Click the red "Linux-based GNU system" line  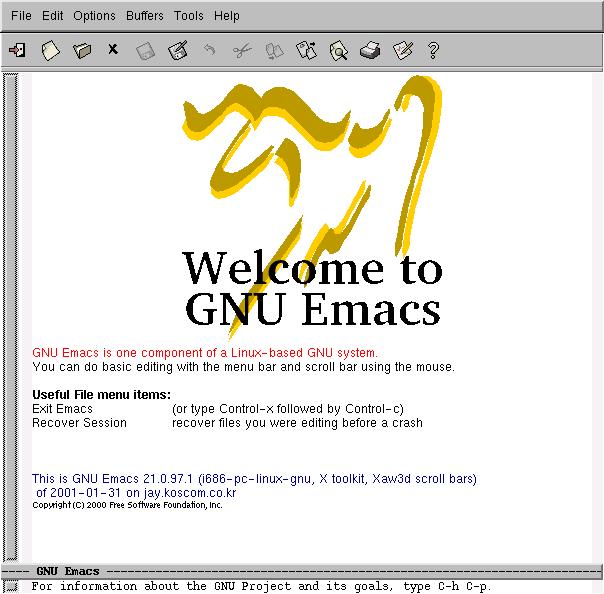[x=205, y=352]
